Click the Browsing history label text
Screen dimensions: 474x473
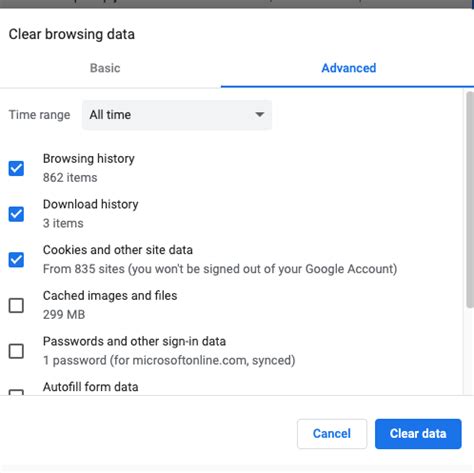89,159
